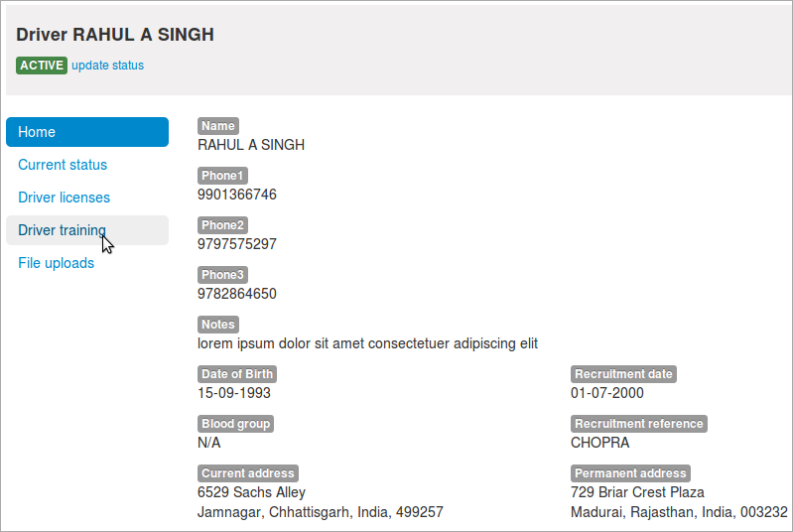Screen dimensions: 793x532
Task: Click the Phone2 label badge
Action: (x=222, y=225)
